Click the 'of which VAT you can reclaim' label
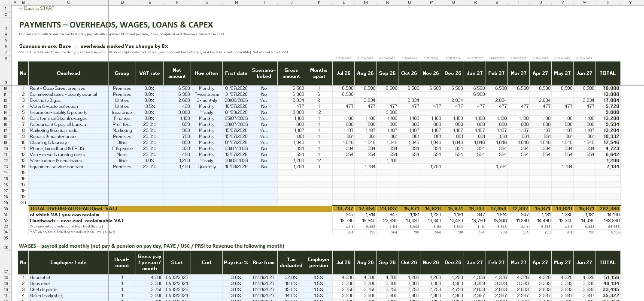The height and width of the screenshot is (301, 644). 64,215
